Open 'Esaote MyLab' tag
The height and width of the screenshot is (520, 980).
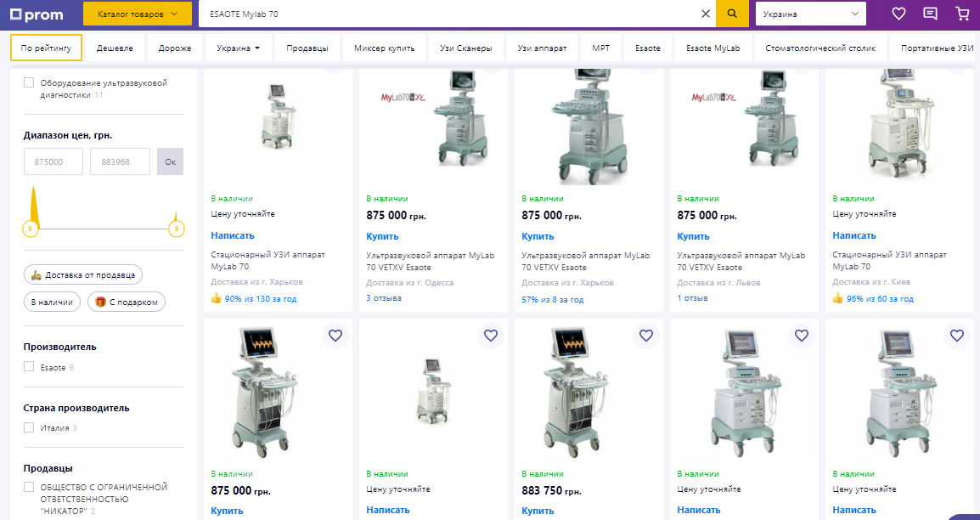tap(712, 48)
